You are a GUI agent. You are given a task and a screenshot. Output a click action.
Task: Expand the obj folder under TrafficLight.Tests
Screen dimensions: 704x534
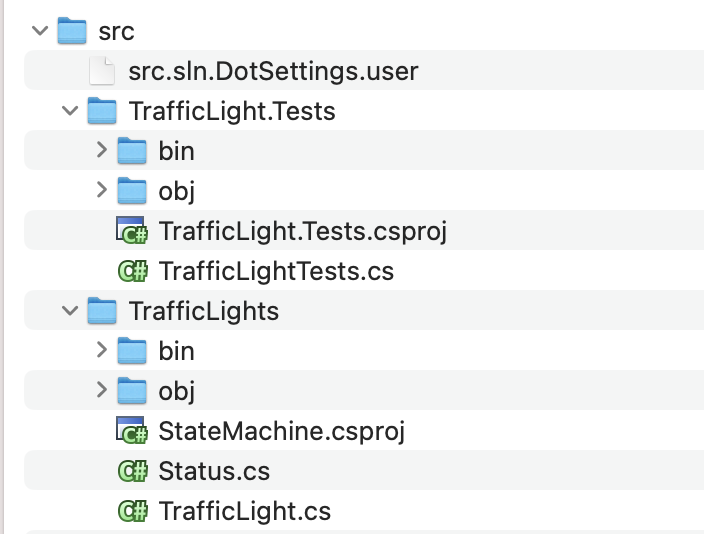[x=100, y=191]
